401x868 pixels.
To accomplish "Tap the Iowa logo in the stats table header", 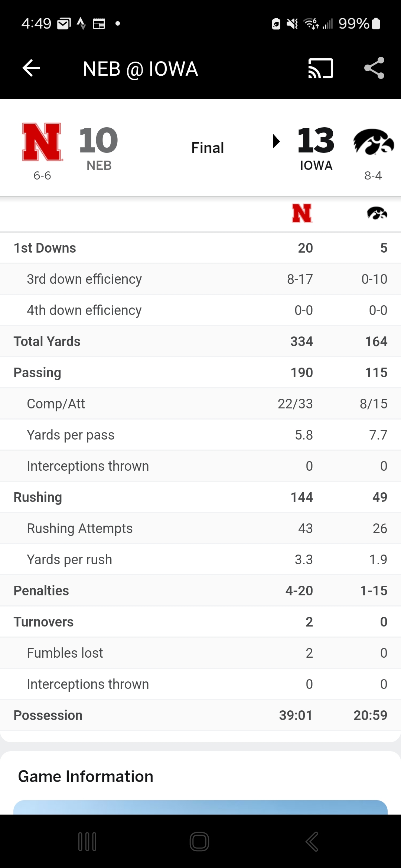I will tap(377, 214).
